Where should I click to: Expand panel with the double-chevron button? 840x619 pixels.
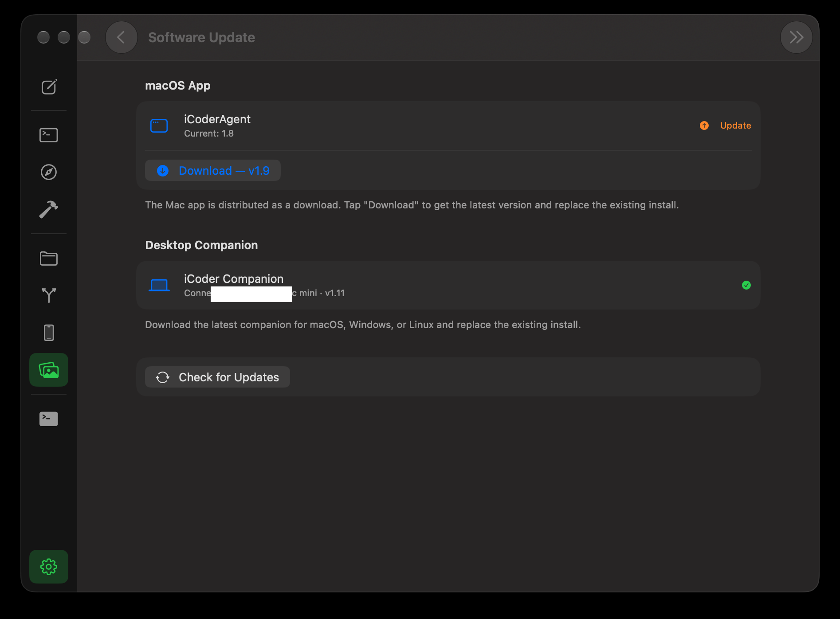pyautogui.click(x=797, y=37)
